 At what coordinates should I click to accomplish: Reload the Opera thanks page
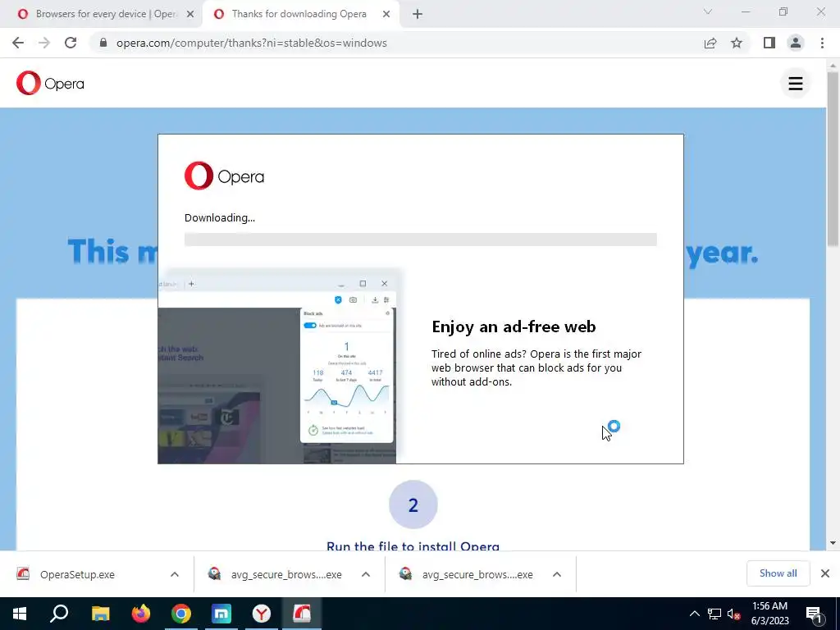[x=71, y=43]
